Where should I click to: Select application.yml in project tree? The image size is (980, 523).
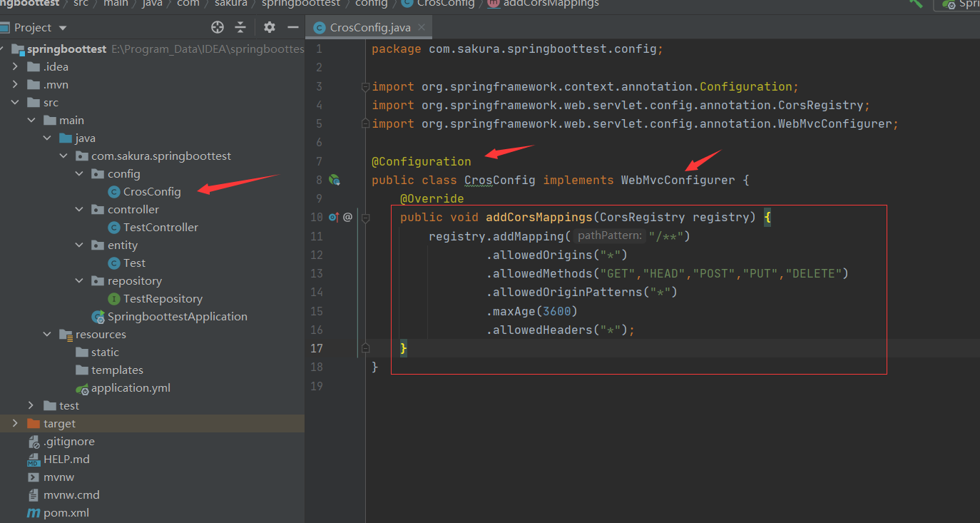point(131,388)
